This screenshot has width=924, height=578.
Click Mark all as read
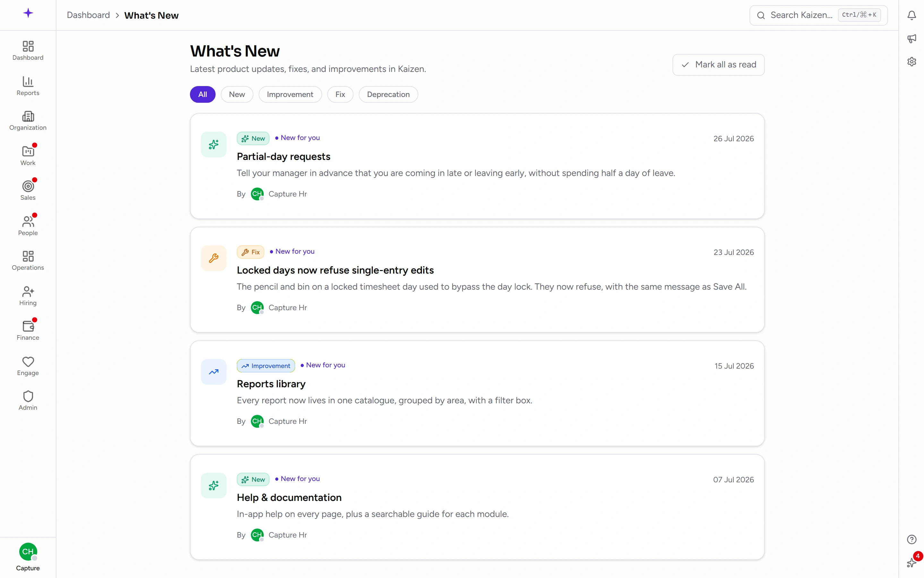click(x=718, y=65)
